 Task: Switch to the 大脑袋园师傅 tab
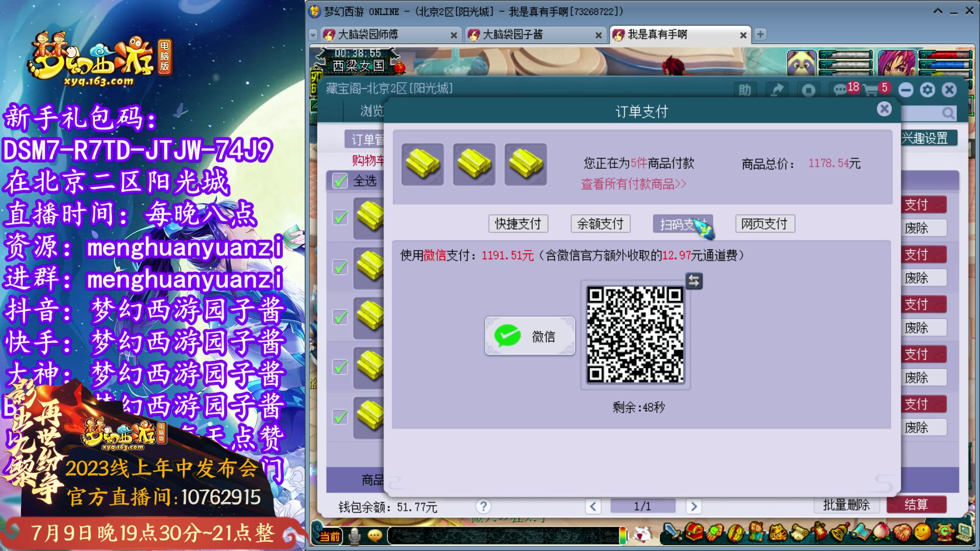390,35
